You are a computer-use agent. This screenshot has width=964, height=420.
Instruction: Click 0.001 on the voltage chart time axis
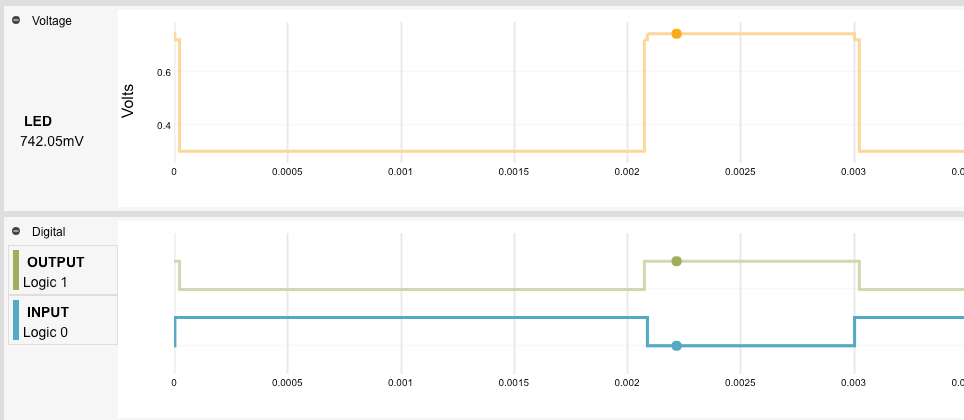(400, 171)
